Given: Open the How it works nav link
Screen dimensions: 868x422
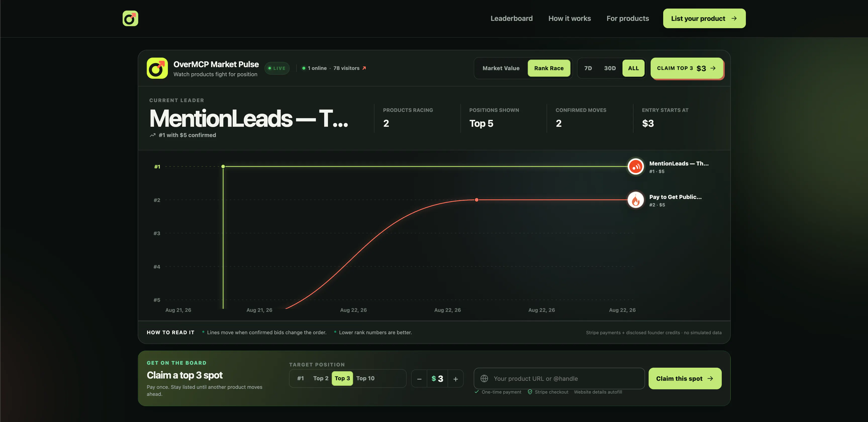Looking at the screenshot, I should point(569,18).
